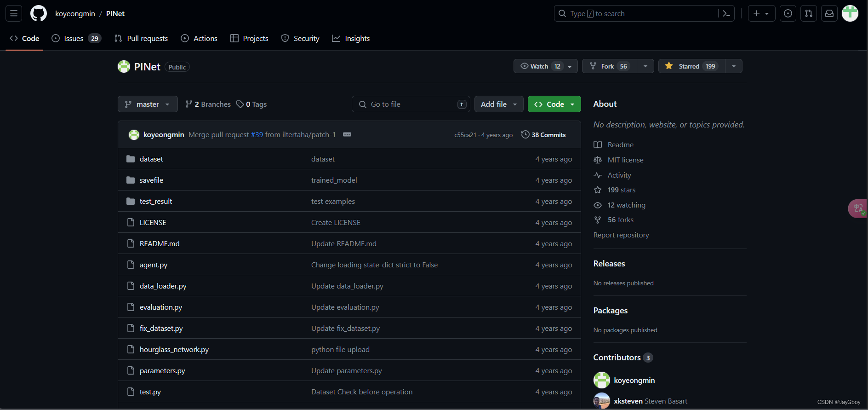Image resolution: width=868 pixels, height=410 pixels.
Task: Switch to the Code tab
Action: click(x=24, y=38)
